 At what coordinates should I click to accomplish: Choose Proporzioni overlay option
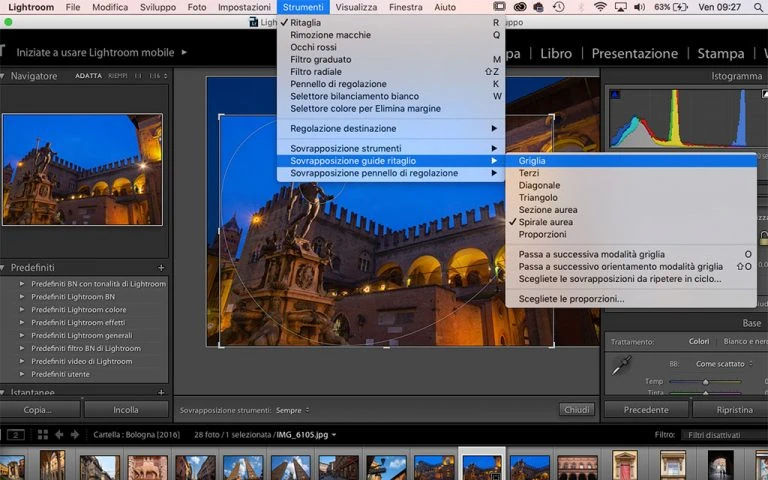(631, 234)
